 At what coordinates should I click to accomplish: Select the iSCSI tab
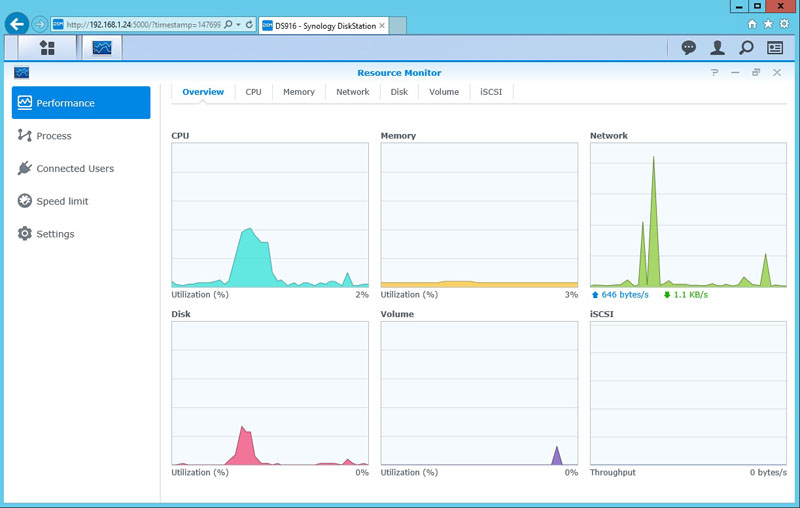click(x=492, y=92)
